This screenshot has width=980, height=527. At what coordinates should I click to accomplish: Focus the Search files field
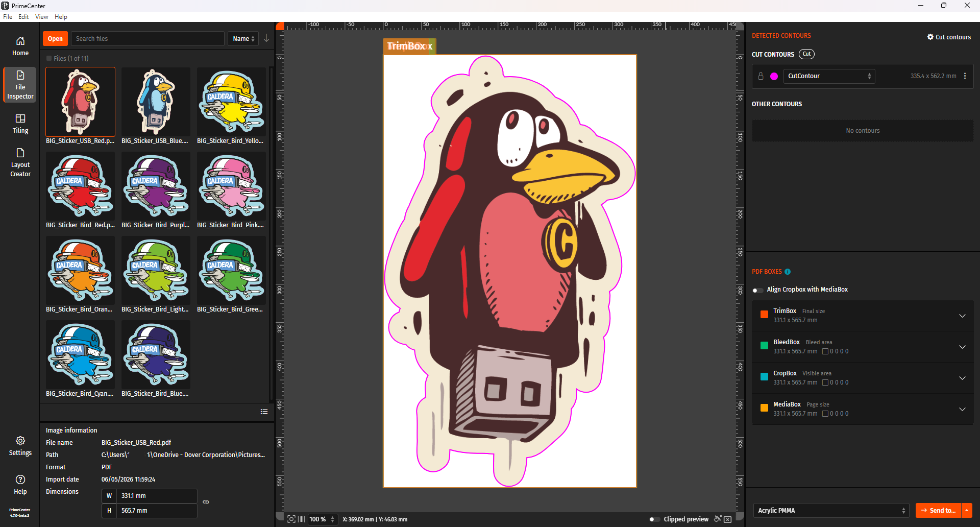(148, 39)
